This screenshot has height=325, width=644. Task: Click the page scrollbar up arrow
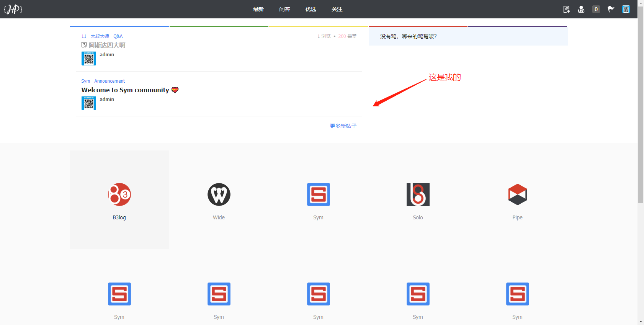[641, 3]
